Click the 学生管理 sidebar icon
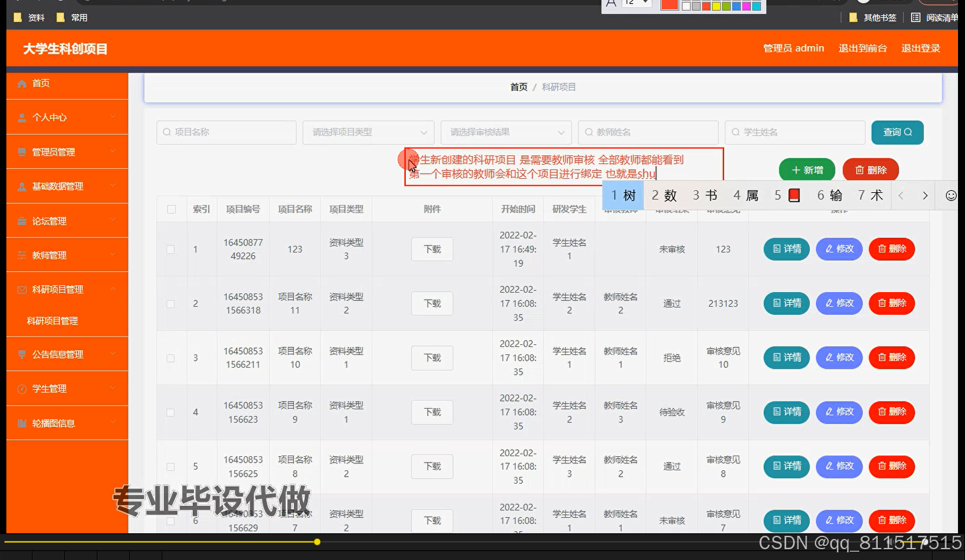 coord(22,389)
